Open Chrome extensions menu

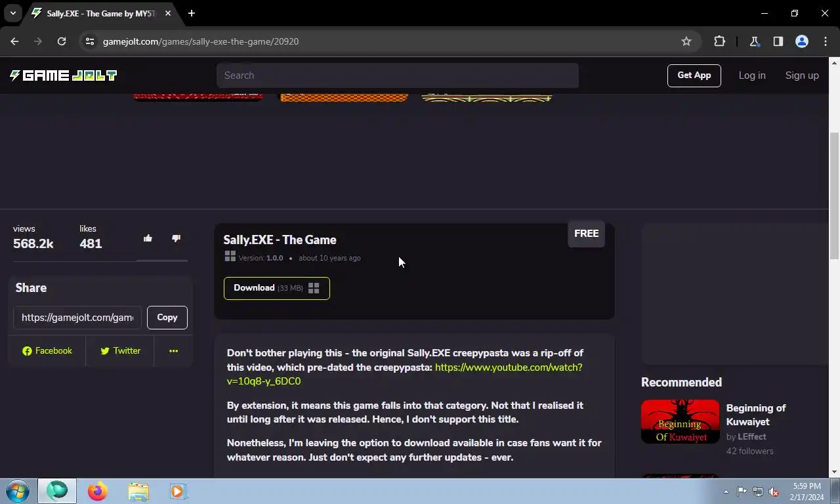coord(719,41)
